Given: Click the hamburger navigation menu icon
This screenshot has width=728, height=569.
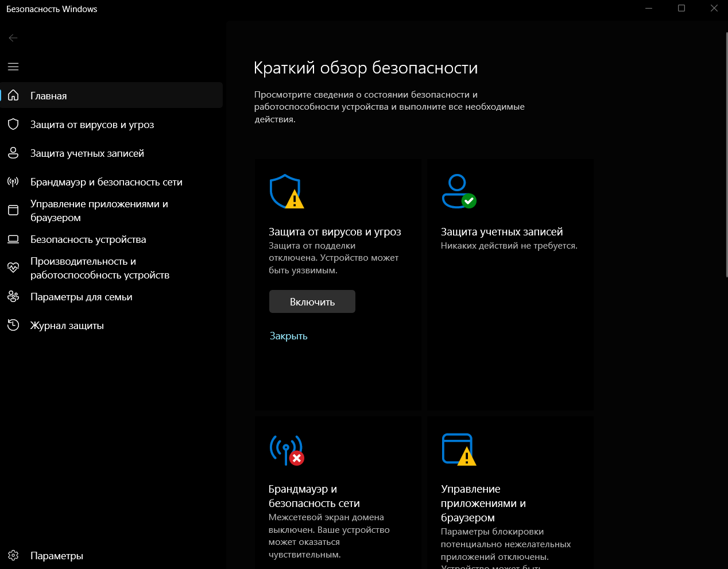Looking at the screenshot, I should pyautogui.click(x=13, y=67).
